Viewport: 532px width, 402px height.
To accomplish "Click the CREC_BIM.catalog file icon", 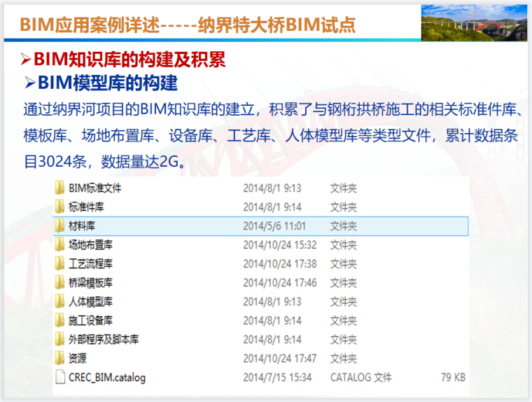I will (x=59, y=377).
